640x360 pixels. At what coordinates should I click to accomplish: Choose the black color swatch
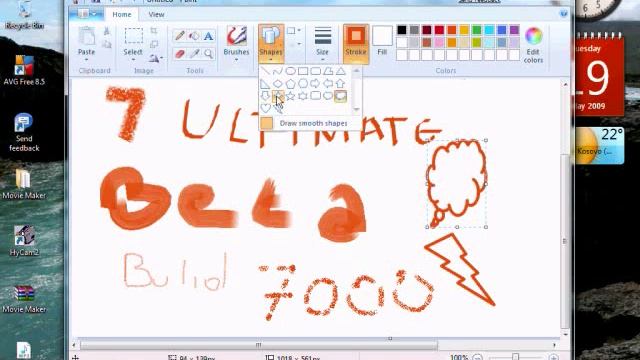402,30
